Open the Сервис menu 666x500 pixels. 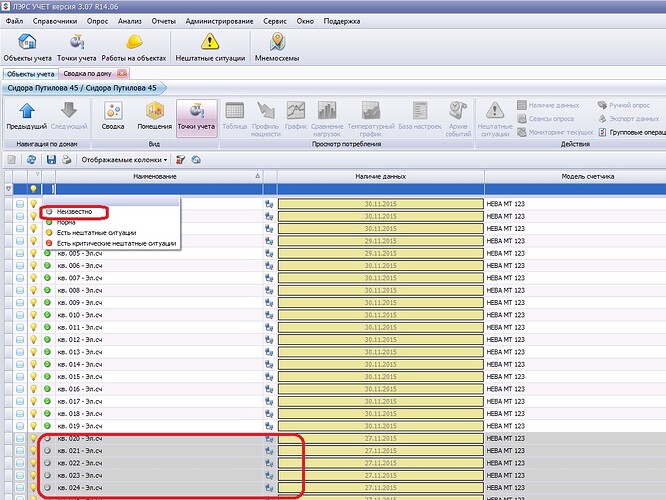click(x=275, y=21)
